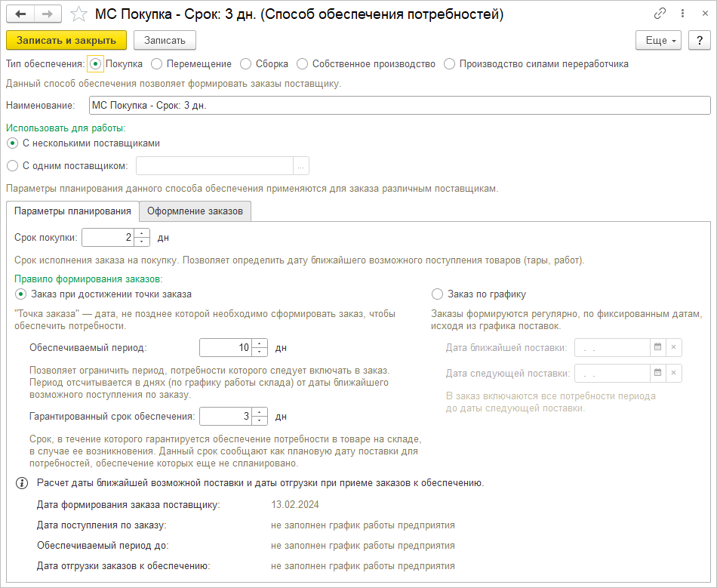Click Дата формирования заказа поставщику label
The image size is (717, 588).
click(x=128, y=505)
